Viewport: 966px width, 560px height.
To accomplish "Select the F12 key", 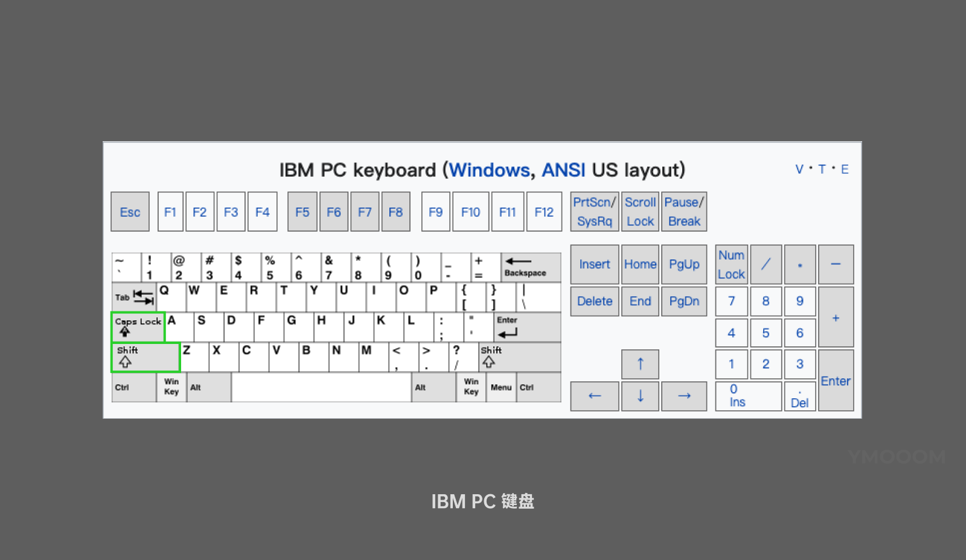I will point(544,212).
